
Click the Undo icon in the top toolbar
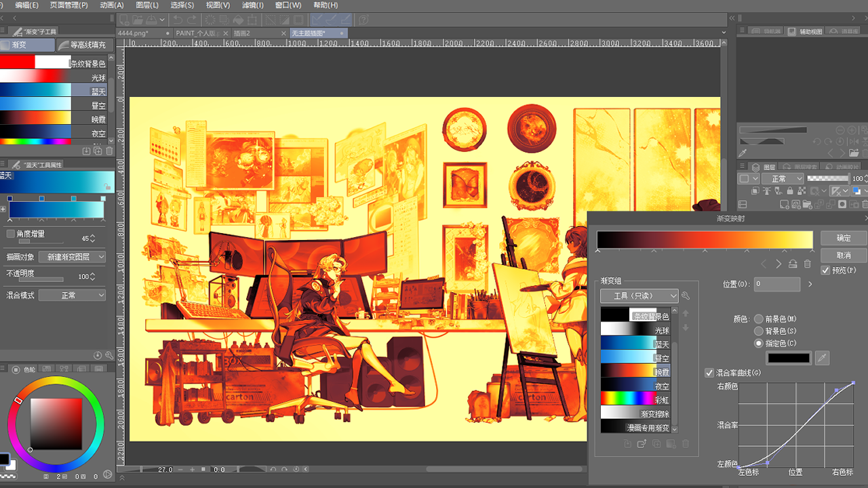[178, 20]
